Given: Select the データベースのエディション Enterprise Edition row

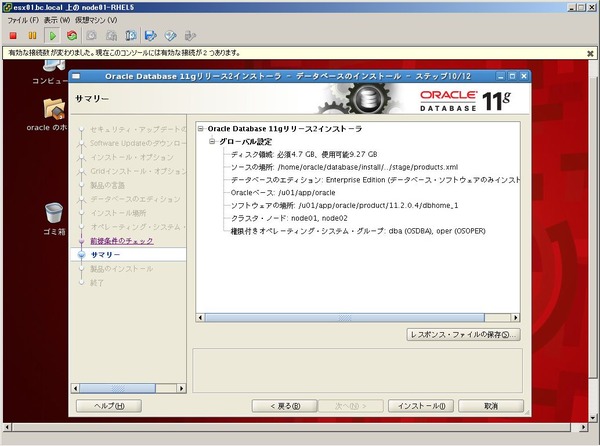Looking at the screenshot, I should pos(375,180).
